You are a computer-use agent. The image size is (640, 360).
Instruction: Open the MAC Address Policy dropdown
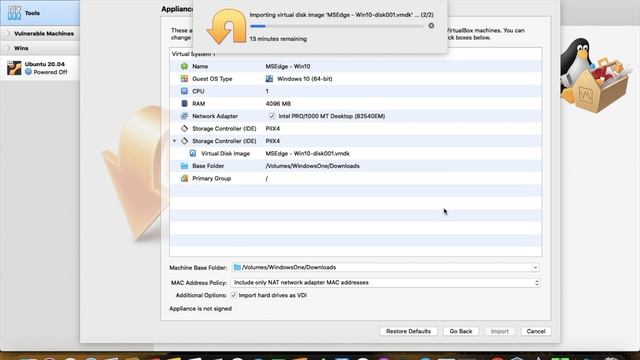[x=385, y=282]
